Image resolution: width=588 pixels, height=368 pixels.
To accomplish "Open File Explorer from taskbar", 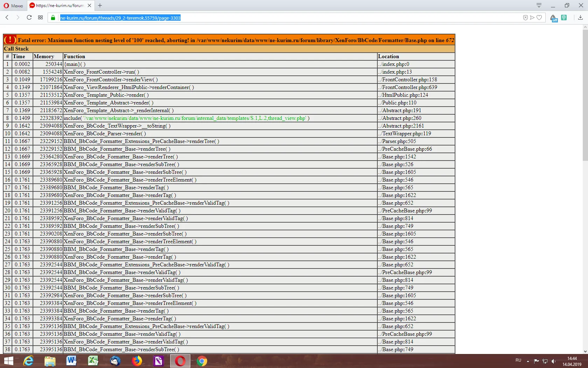I will tap(50, 361).
